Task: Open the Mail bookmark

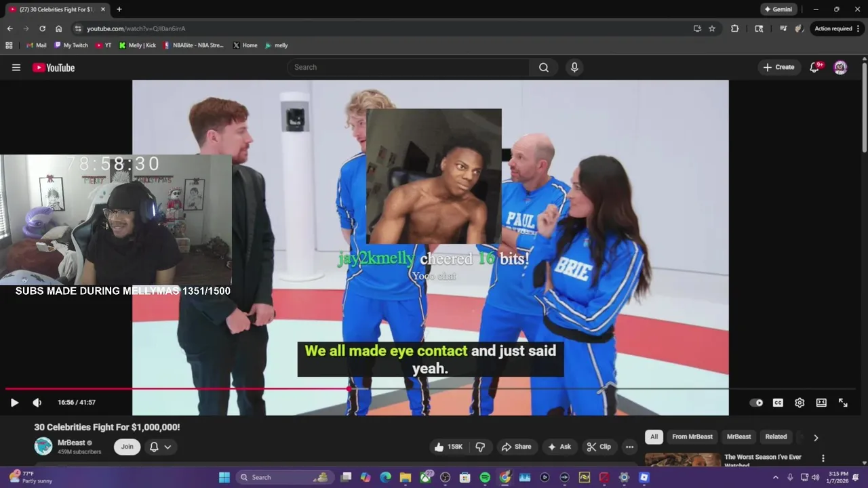Action: tap(36, 45)
